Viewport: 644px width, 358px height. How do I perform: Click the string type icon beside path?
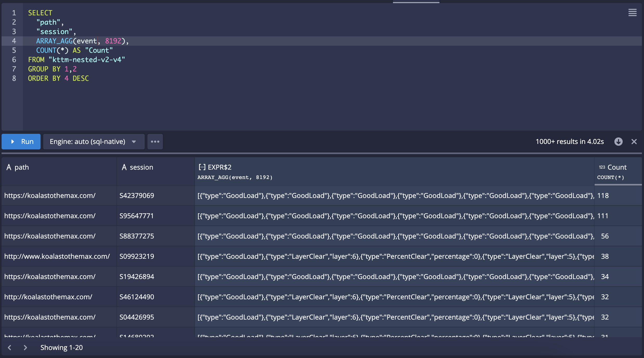[x=9, y=167]
